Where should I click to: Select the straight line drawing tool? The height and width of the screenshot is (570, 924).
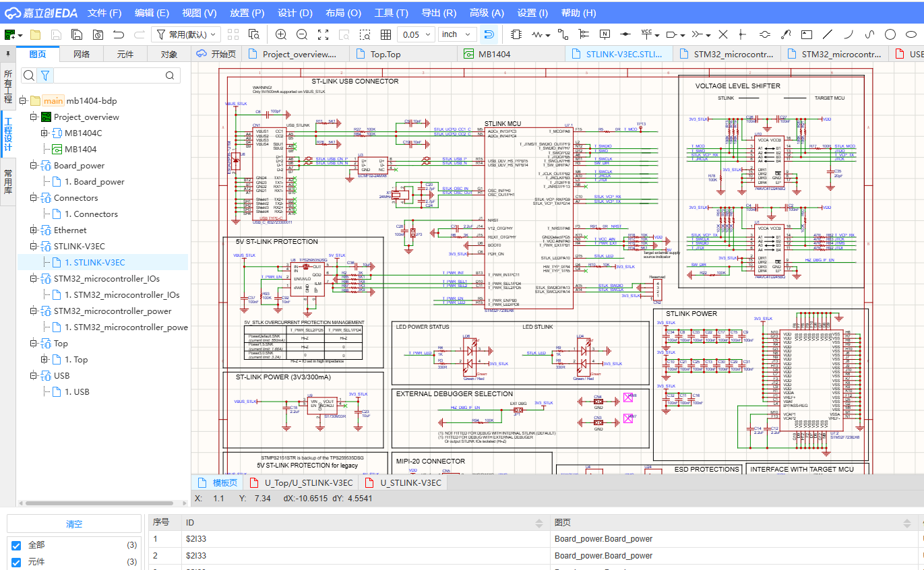pos(828,34)
